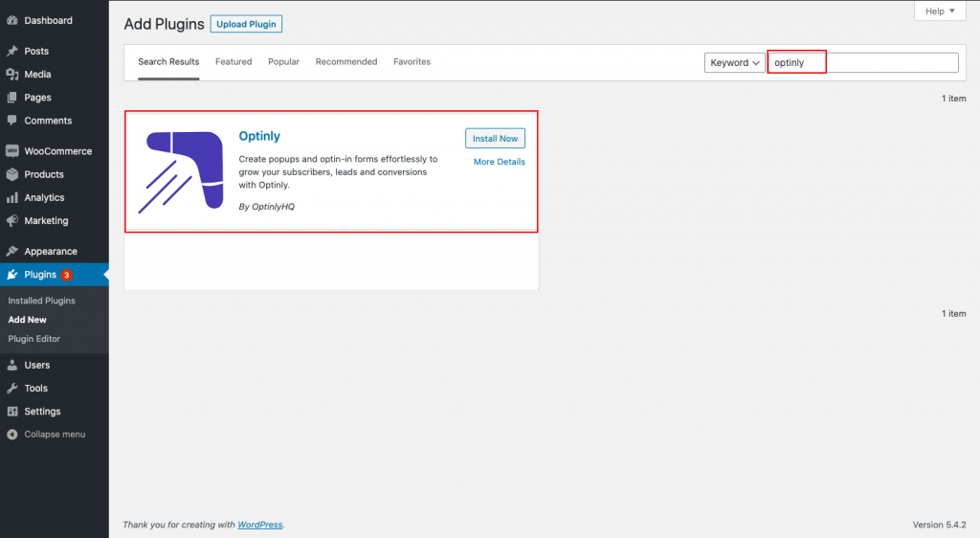This screenshot has height=538, width=980.
Task: Open the Products menu label
Action: [44, 174]
